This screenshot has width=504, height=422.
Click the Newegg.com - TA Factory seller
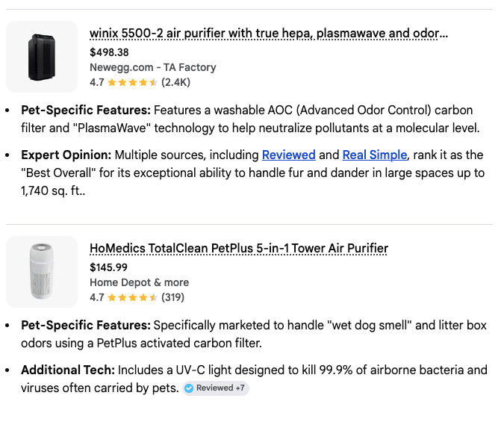coord(152,67)
